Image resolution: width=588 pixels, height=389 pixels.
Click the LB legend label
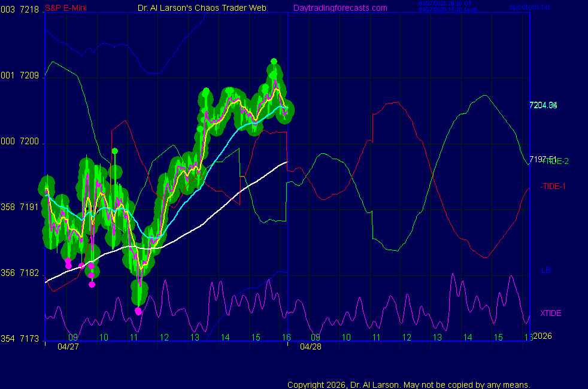pyautogui.click(x=545, y=270)
